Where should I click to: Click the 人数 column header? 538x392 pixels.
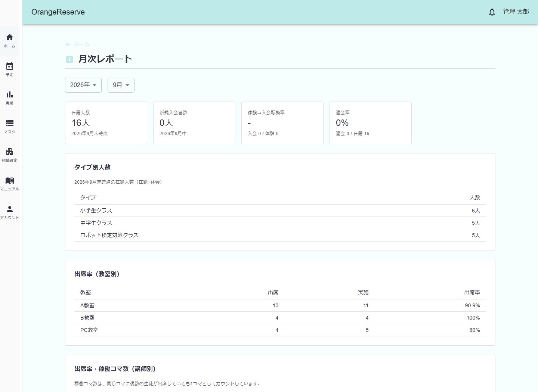click(x=475, y=197)
